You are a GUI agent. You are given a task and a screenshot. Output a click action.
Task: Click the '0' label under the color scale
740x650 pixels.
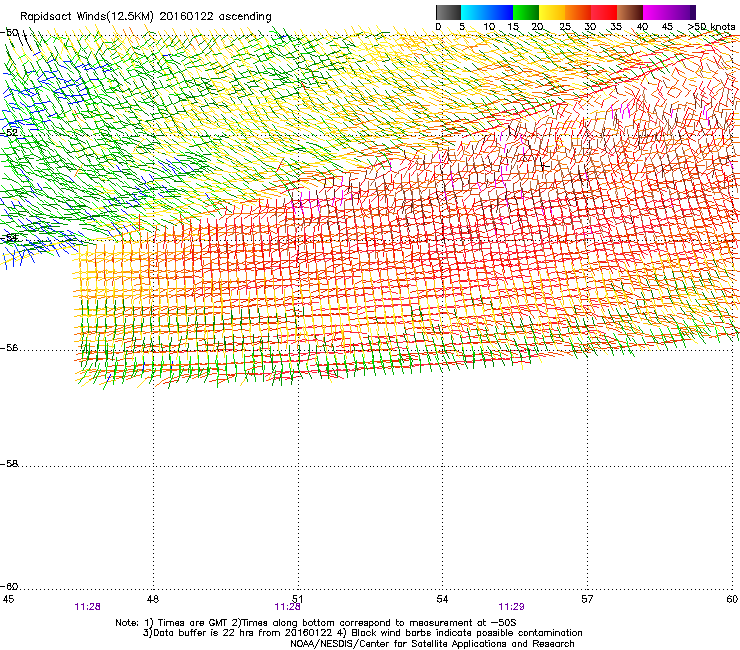(438, 27)
